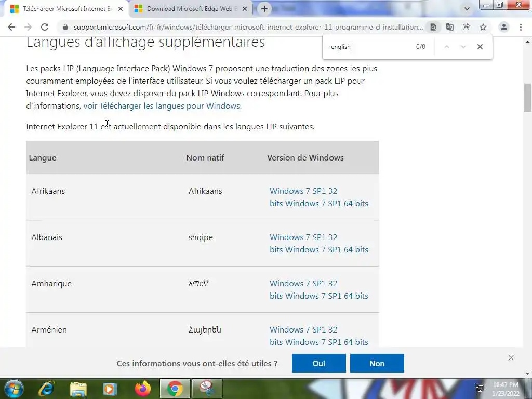The width and height of the screenshot is (532, 399).
Task: Click the forward navigation arrow
Action: [x=28, y=27]
